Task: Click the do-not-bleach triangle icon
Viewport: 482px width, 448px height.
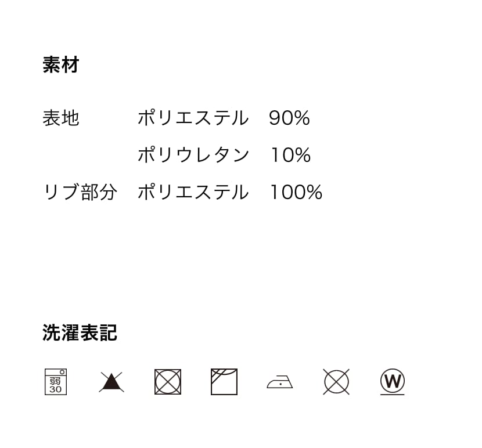Action: tap(111, 382)
